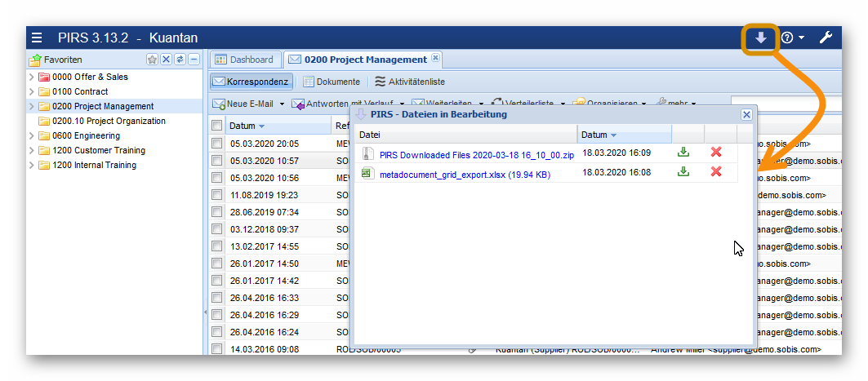
Task: Click the collapse handle of the left panel
Action: [206, 312]
